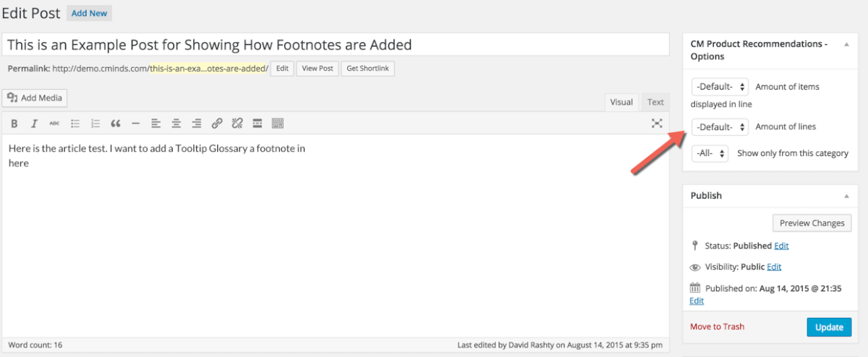Image resolution: width=868 pixels, height=357 pixels.
Task: Toggle the kitchen sink toolbar
Action: click(x=277, y=124)
